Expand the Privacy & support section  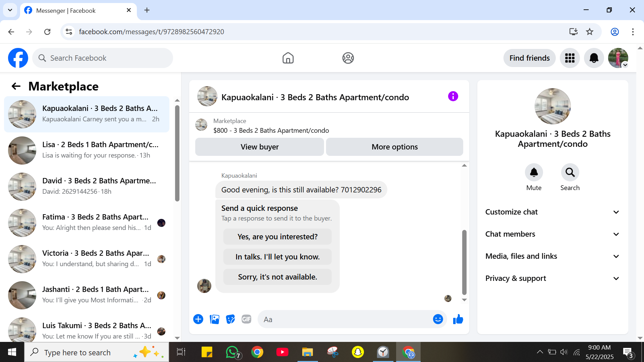[552, 278]
